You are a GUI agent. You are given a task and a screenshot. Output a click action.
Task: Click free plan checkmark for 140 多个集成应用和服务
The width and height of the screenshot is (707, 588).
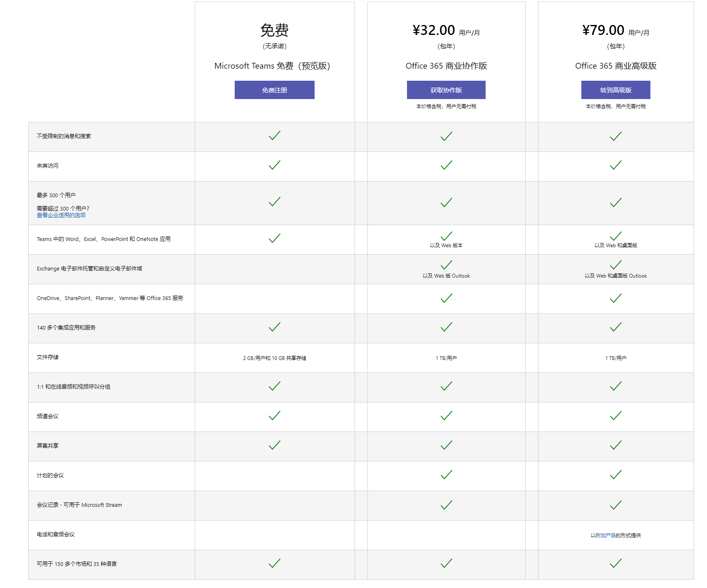[x=275, y=327]
